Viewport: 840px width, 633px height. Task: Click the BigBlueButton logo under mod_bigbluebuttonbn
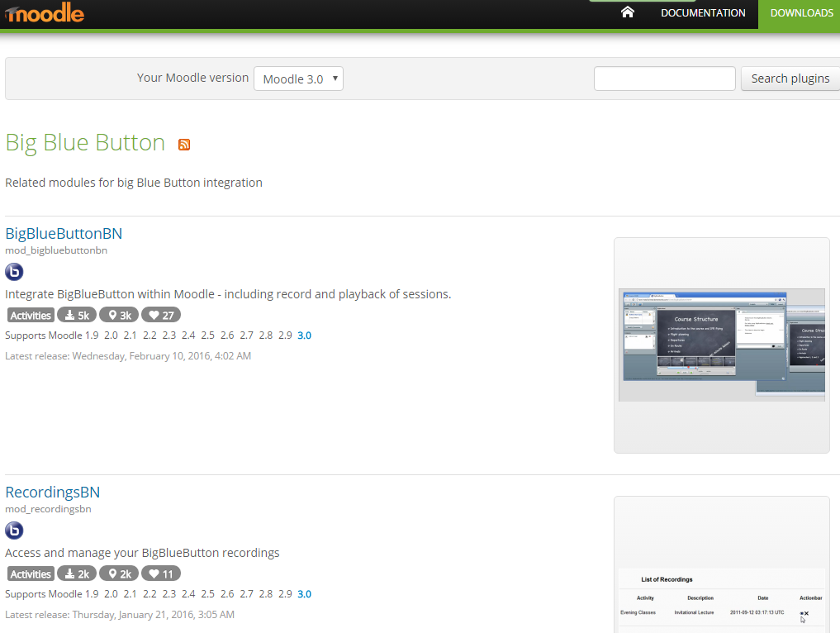(x=14, y=272)
